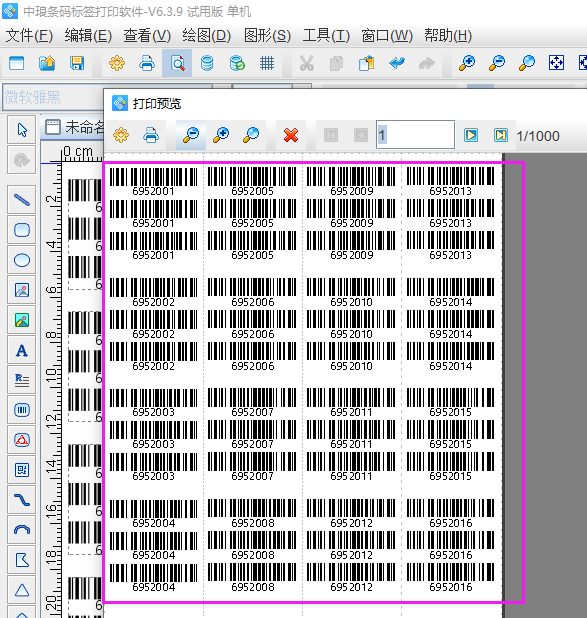Open database settings cylinder icon
Screen dimensions: 587x618
coord(207,63)
